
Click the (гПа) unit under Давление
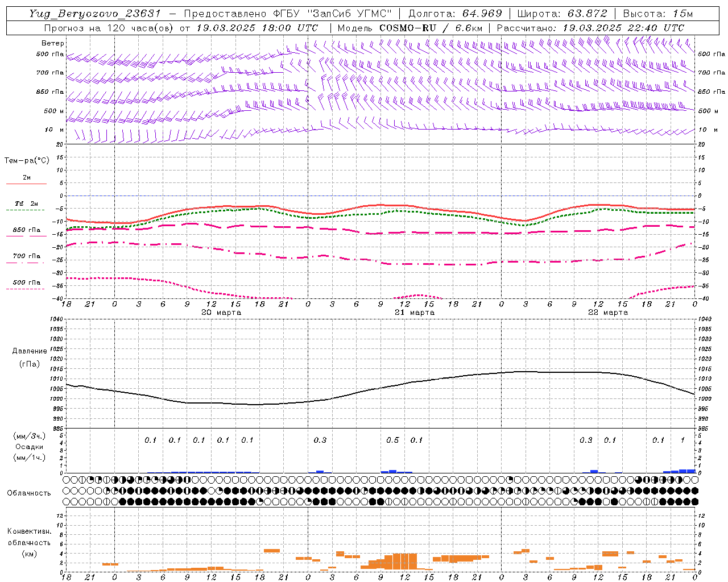30,364
